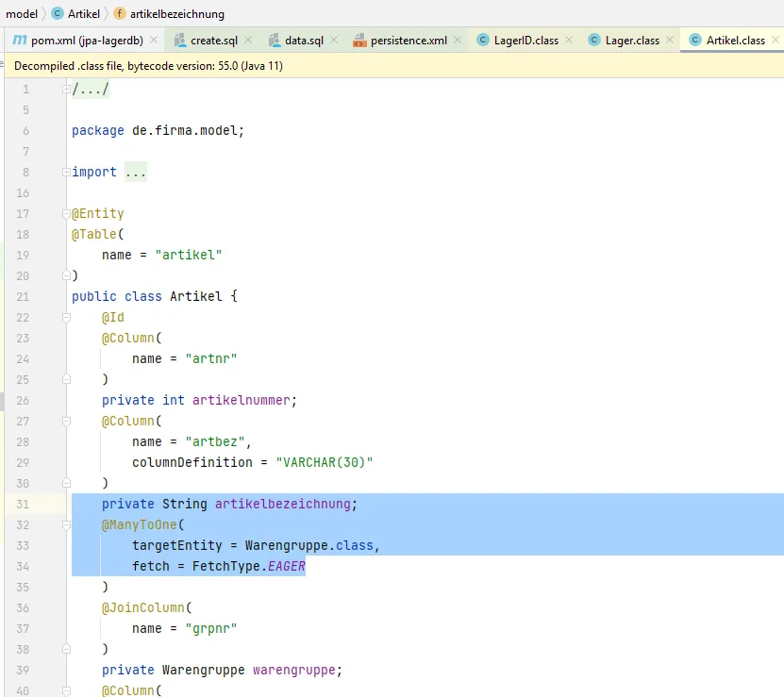
Task: Close the persistence.xml tab
Action: point(458,40)
